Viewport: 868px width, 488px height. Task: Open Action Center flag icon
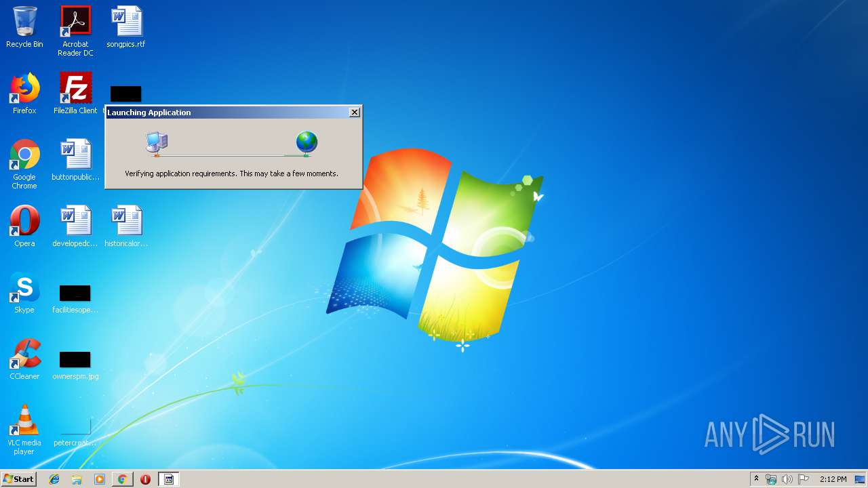(804, 479)
